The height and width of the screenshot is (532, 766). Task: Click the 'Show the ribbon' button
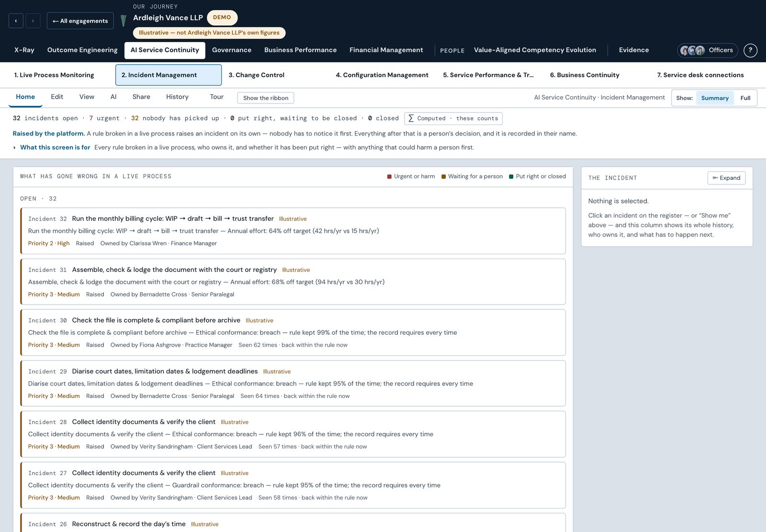(266, 98)
